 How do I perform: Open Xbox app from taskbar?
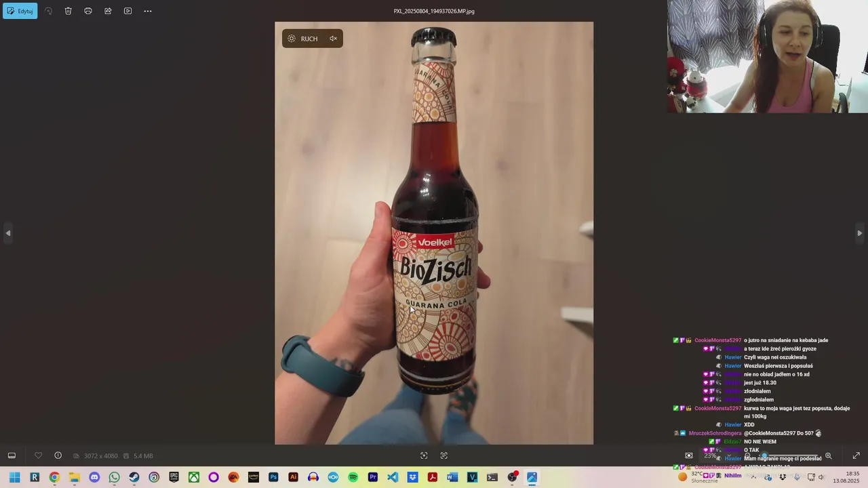tap(194, 477)
